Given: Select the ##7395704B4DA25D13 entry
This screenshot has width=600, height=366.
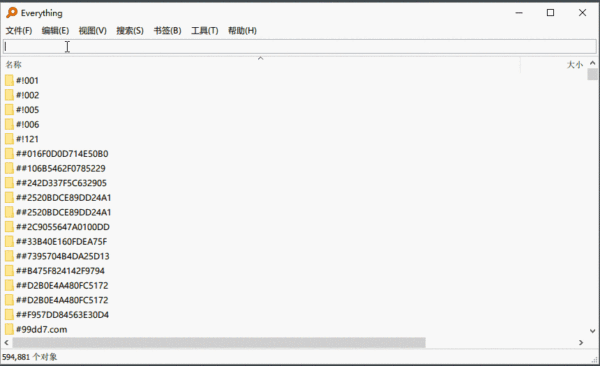Looking at the screenshot, I should pos(63,256).
